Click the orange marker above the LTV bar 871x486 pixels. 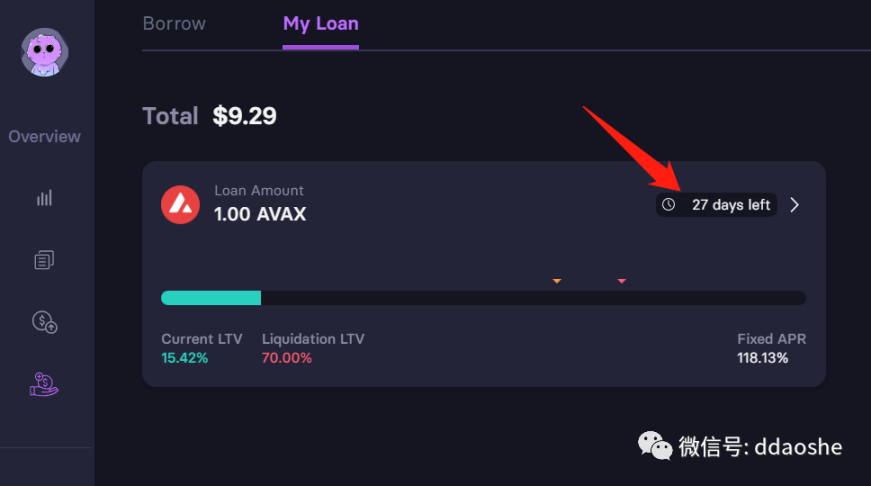pos(557,281)
